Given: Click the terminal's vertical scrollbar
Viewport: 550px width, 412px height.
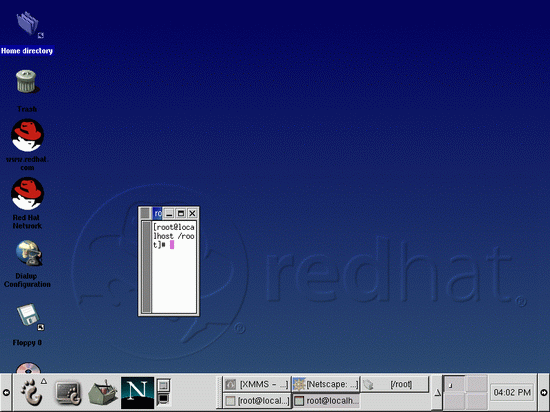Looking at the screenshot, I should 146,267.
